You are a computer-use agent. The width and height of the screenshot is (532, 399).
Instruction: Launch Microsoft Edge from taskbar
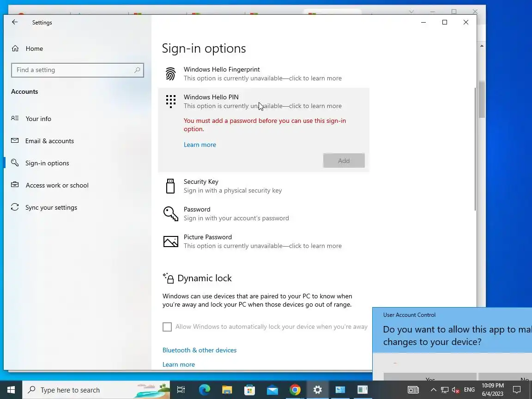click(x=204, y=390)
